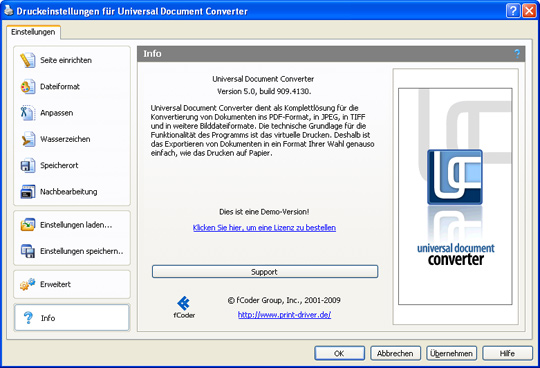Select the Dateiformat palette icon

(x=28, y=86)
